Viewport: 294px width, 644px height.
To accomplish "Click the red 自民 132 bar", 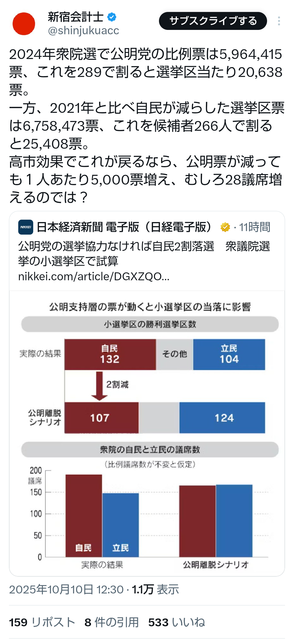I will coord(110,354).
